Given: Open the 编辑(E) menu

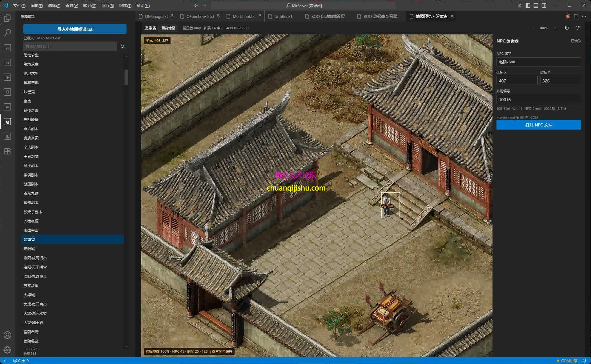Looking at the screenshot, I should click(x=37, y=6).
